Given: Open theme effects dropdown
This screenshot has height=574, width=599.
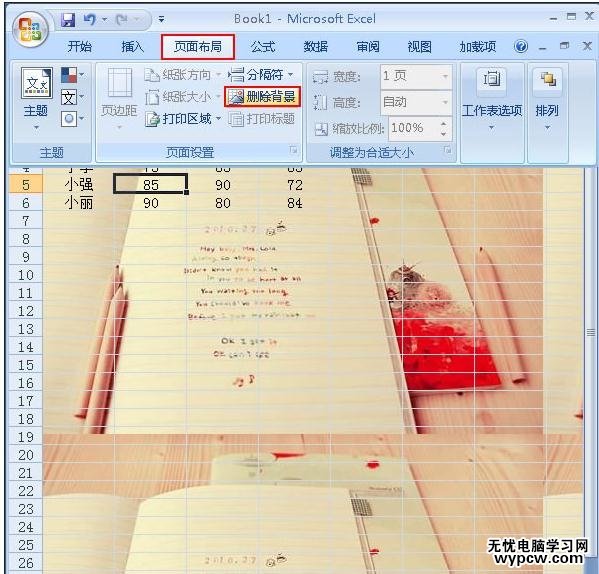Looking at the screenshot, I should [x=72, y=119].
